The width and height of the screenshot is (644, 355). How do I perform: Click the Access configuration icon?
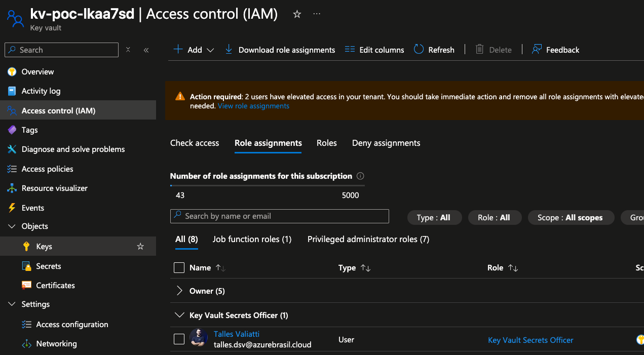point(27,324)
